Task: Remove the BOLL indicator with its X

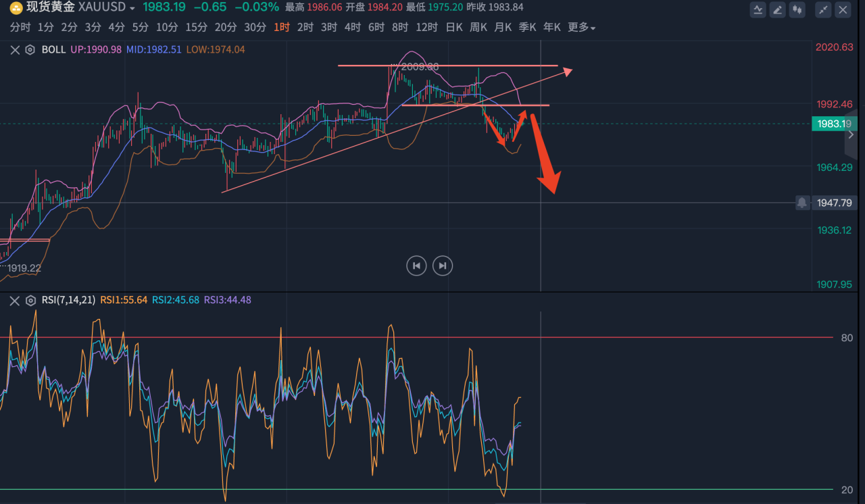Action: click(15, 49)
